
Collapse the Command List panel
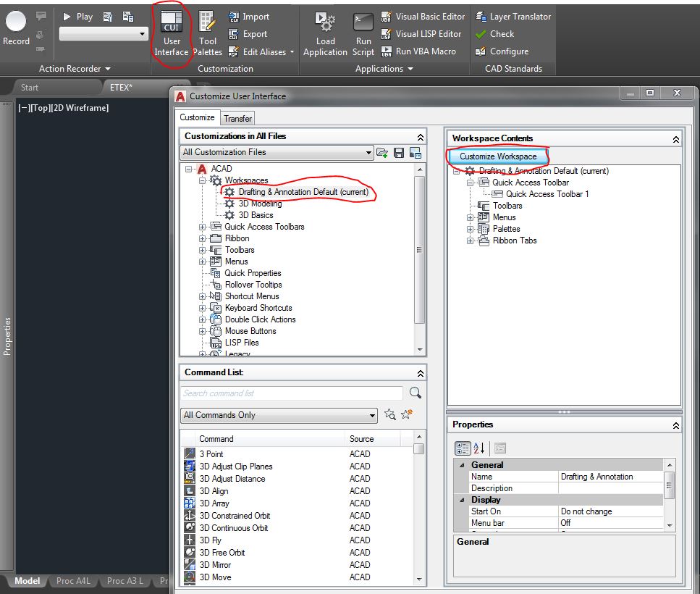(420, 373)
